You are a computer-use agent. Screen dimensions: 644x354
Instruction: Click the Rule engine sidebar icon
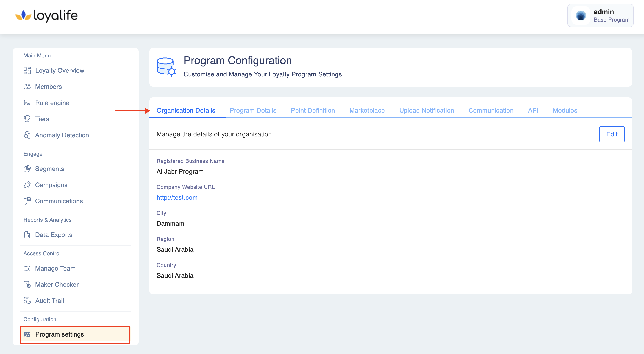pyautogui.click(x=27, y=103)
